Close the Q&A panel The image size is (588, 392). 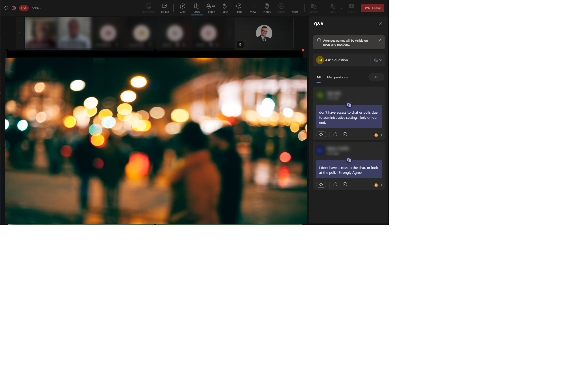click(380, 24)
